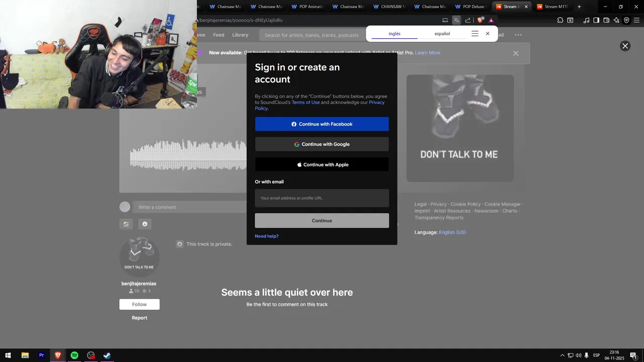
Task: Click the Need help? link
Action: [x=267, y=236]
